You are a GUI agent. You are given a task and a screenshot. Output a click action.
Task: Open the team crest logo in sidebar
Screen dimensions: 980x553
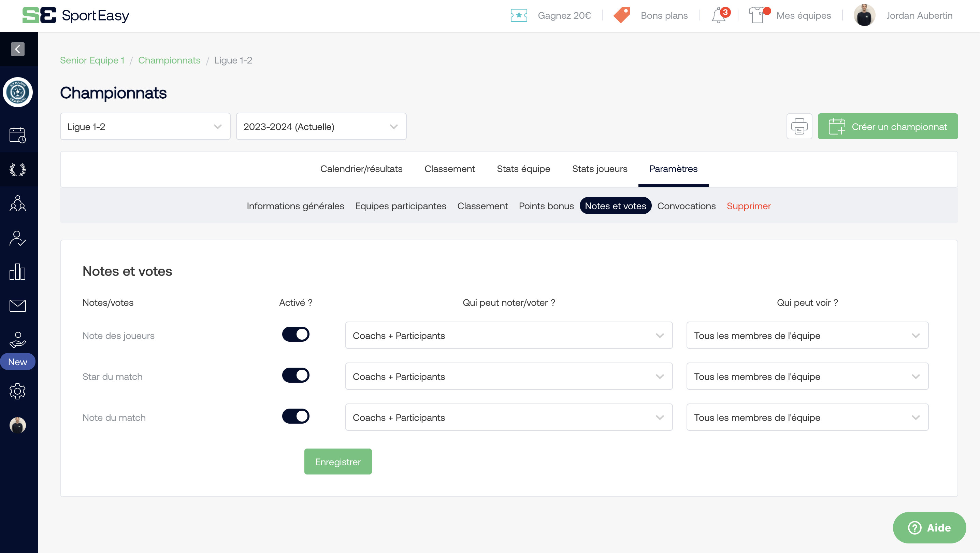pyautogui.click(x=17, y=92)
